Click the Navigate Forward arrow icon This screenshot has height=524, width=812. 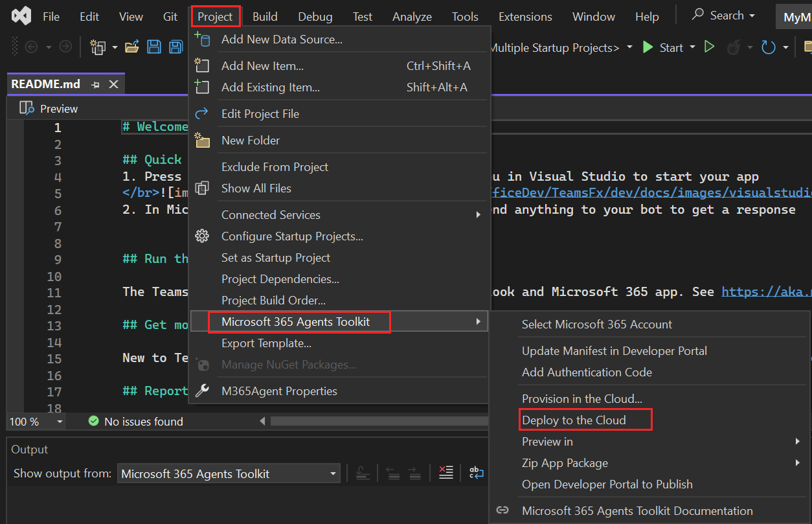[65, 47]
